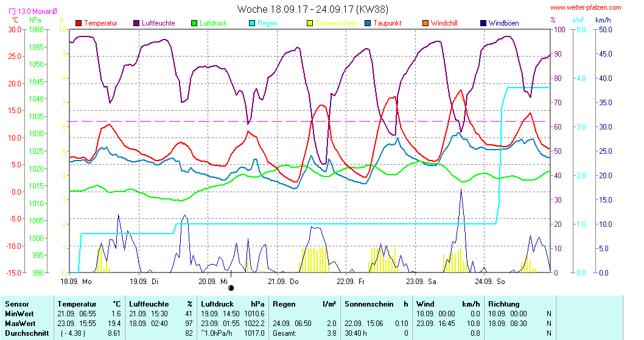Click the blue Taupunkt legend swatch
644x340 pixels.
pyautogui.click(x=368, y=23)
